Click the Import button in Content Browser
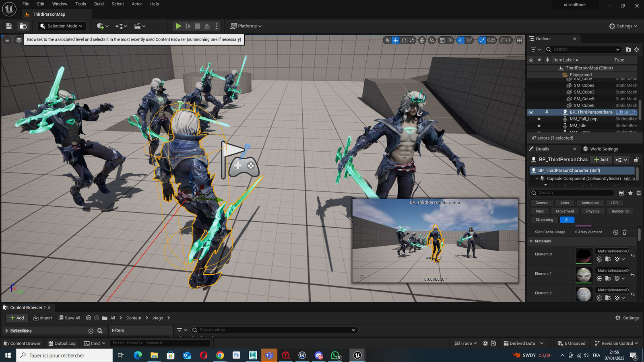The width and height of the screenshot is (644, 362). click(43, 318)
